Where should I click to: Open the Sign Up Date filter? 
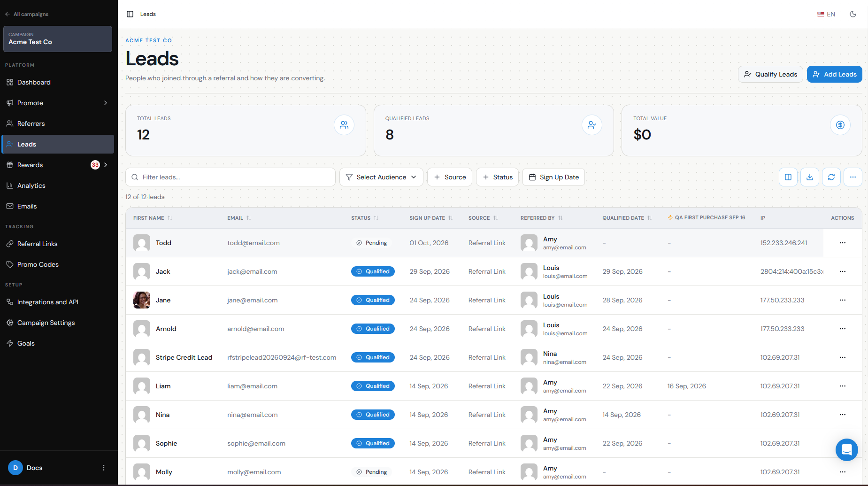click(x=553, y=177)
